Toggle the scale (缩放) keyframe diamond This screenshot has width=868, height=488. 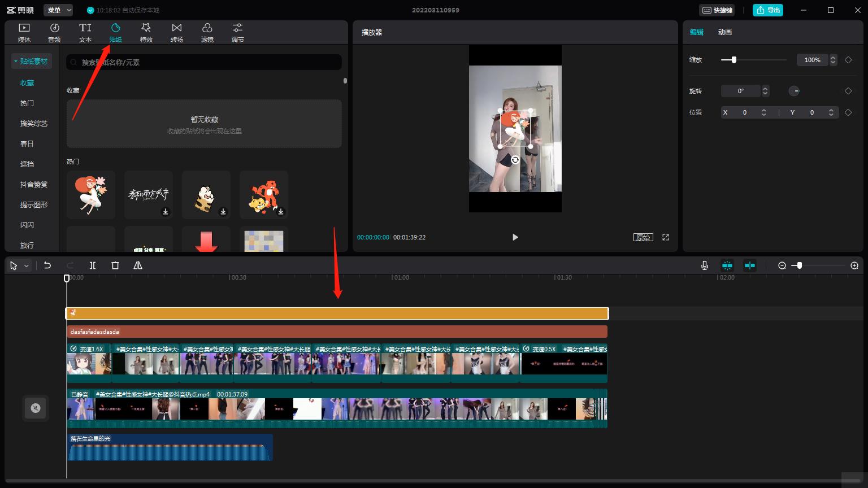[x=848, y=60]
